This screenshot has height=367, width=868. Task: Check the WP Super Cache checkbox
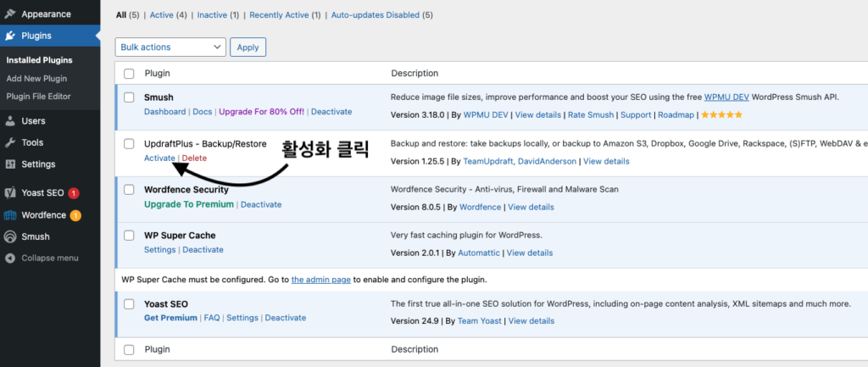pos(129,236)
